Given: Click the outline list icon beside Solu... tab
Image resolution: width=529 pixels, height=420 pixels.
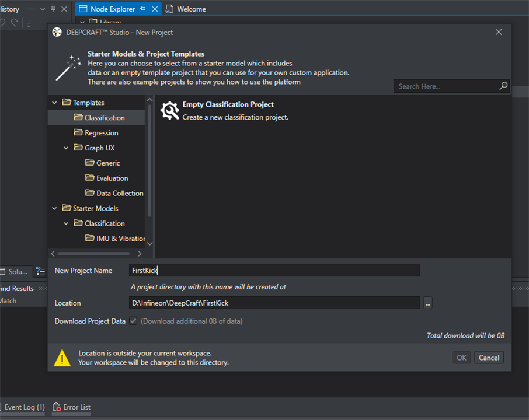Looking at the screenshot, I should [40, 271].
